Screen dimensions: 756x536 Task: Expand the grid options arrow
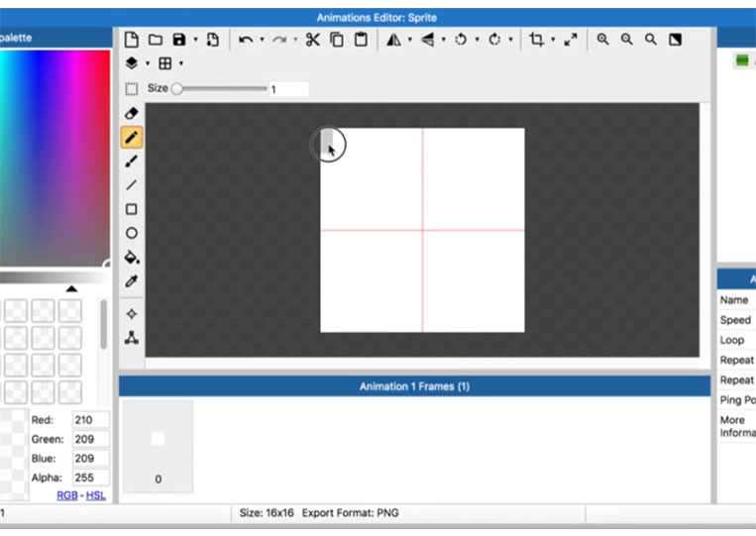point(181,63)
